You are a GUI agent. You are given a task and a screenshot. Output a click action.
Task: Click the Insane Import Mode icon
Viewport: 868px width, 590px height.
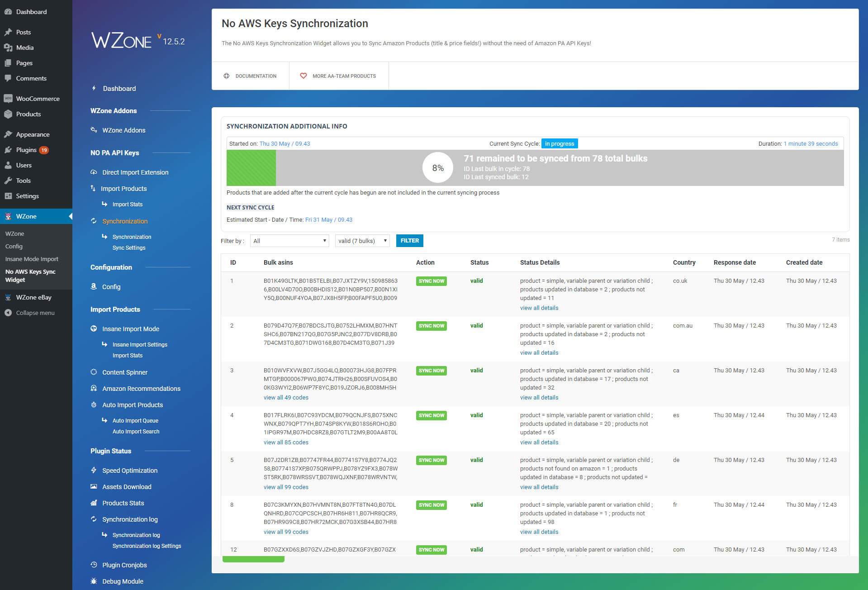[x=94, y=329]
